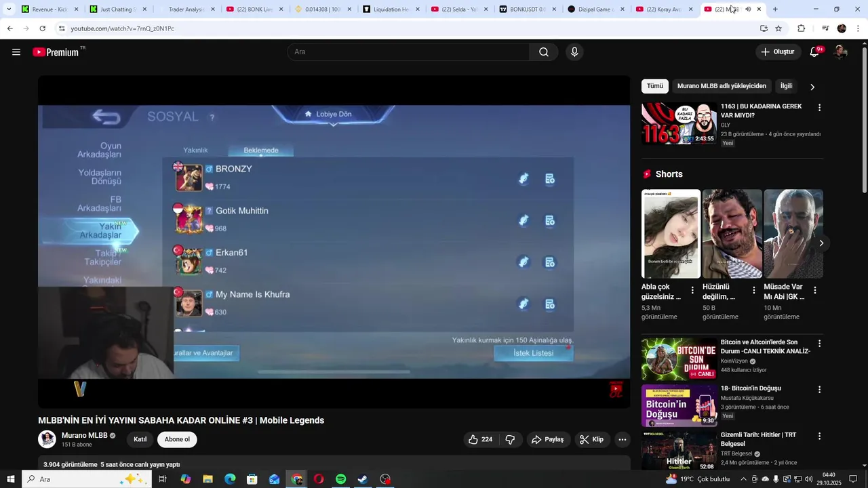Image resolution: width=868 pixels, height=488 pixels.
Task: Open options for 'Abla çok güzelsiniz' short
Action: (692, 290)
